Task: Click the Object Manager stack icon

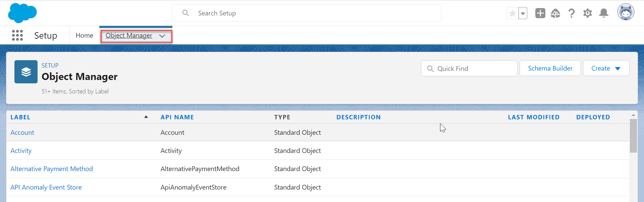Action: 26,72
